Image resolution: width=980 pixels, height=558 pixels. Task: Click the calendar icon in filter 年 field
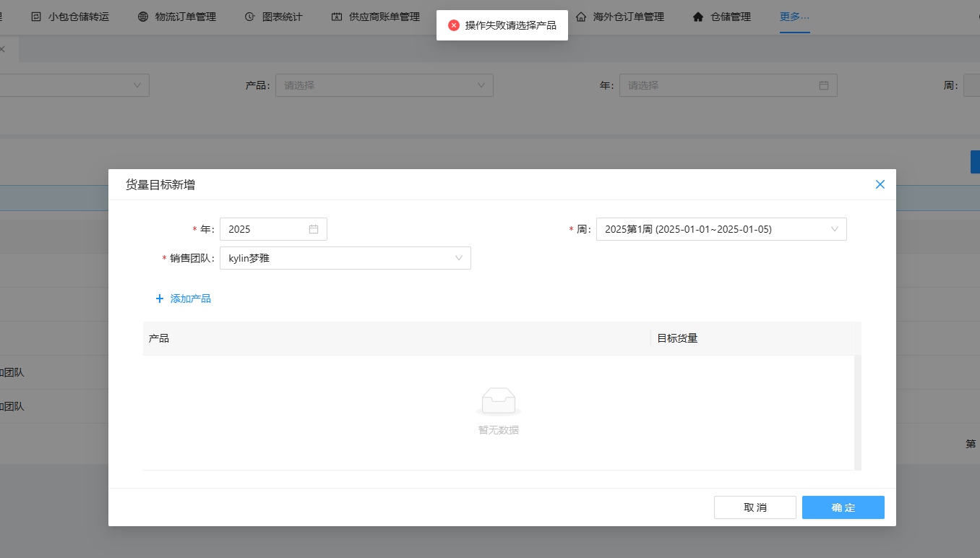pyautogui.click(x=823, y=85)
